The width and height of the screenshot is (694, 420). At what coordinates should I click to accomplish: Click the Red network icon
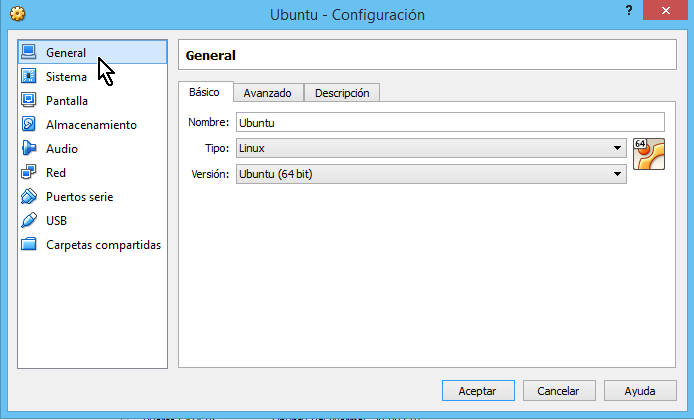click(29, 172)
